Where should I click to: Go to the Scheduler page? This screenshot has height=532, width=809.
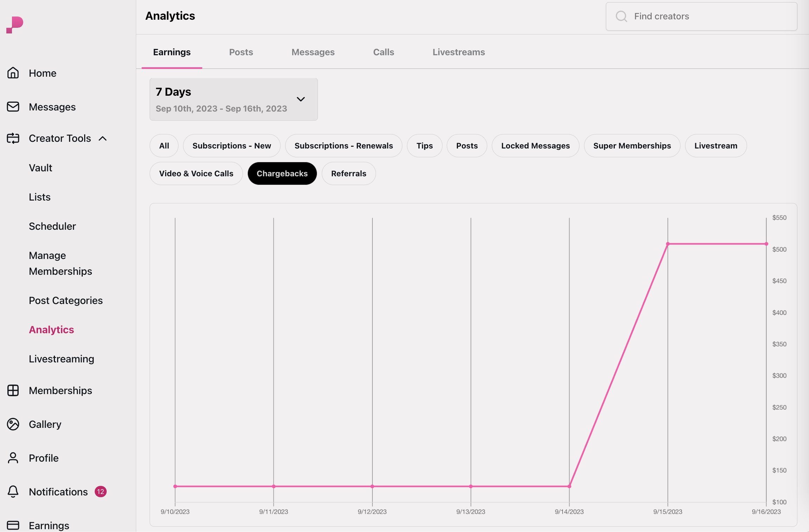pos(52,226)
